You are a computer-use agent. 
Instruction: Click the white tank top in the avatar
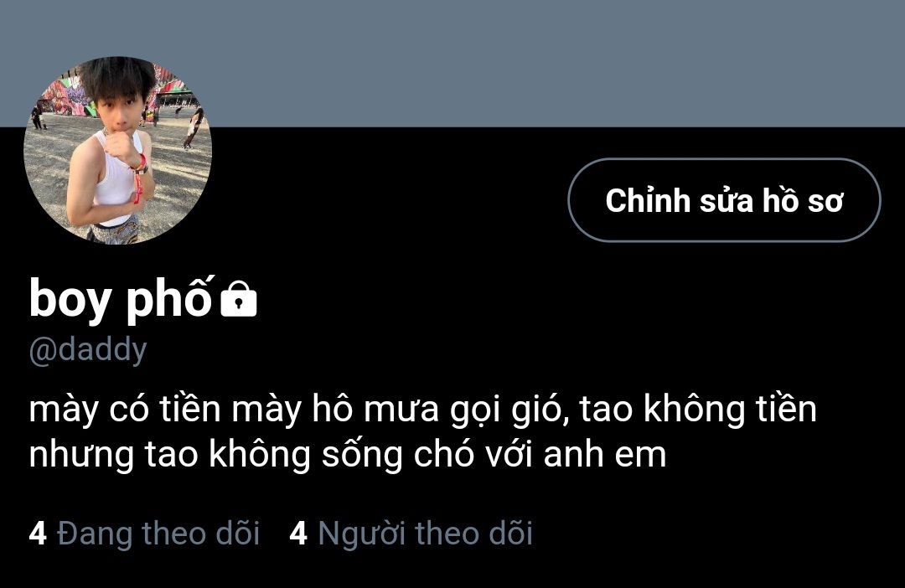pos(116,179)
